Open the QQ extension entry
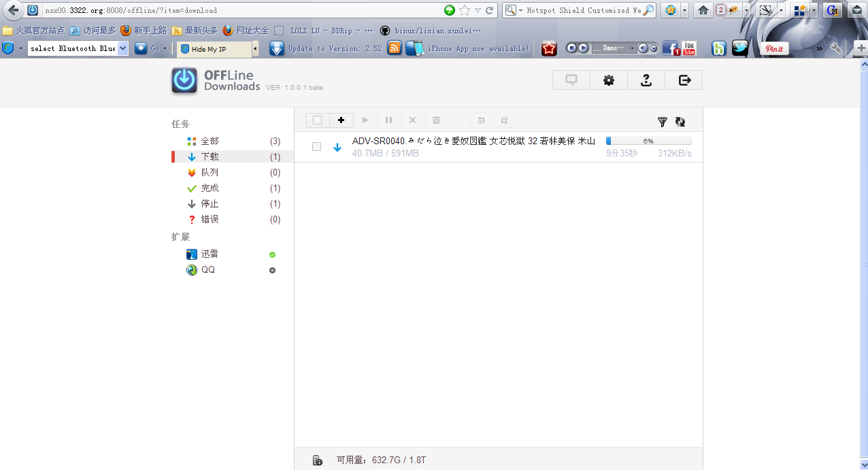Screen dimensions: 868x470 coord(233,269)
